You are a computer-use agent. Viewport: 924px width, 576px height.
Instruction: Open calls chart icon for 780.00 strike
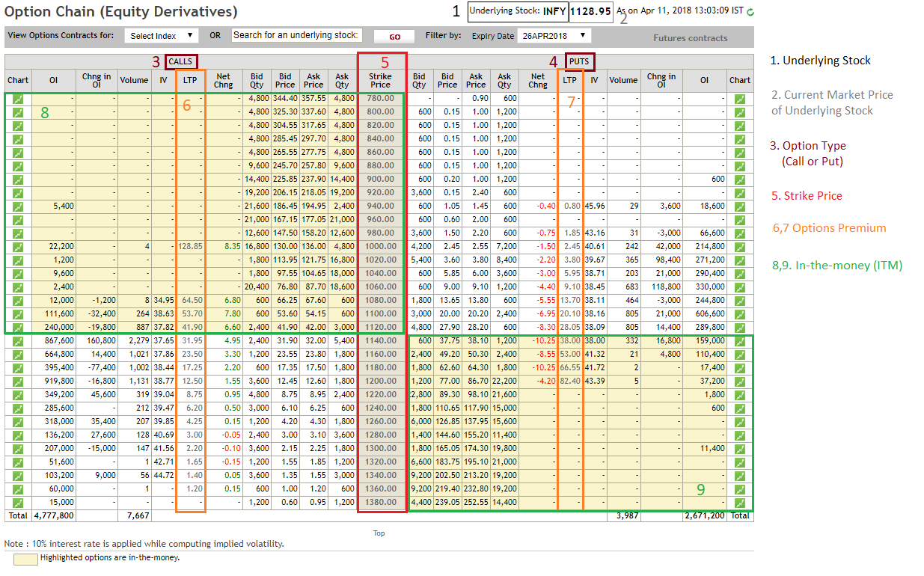pos(18,99)
